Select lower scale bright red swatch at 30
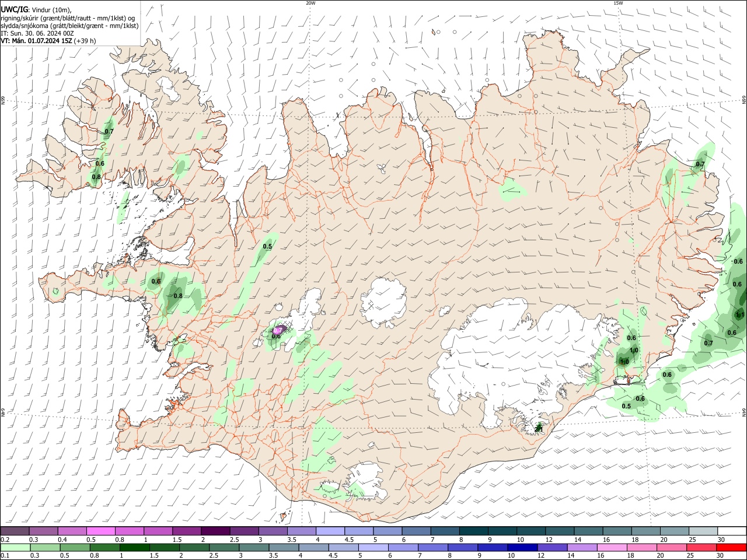This screenshot has height=560, width=747. coord(732,547)
